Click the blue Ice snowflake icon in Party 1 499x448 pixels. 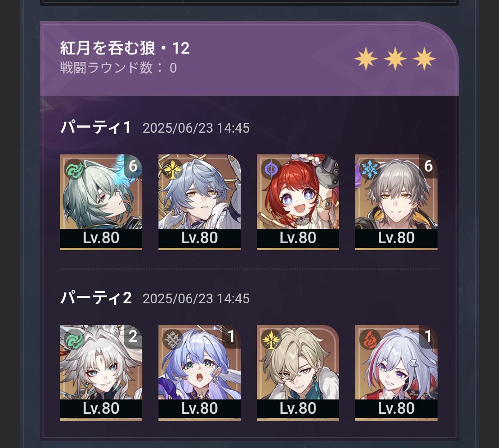(x=370, y=169)
